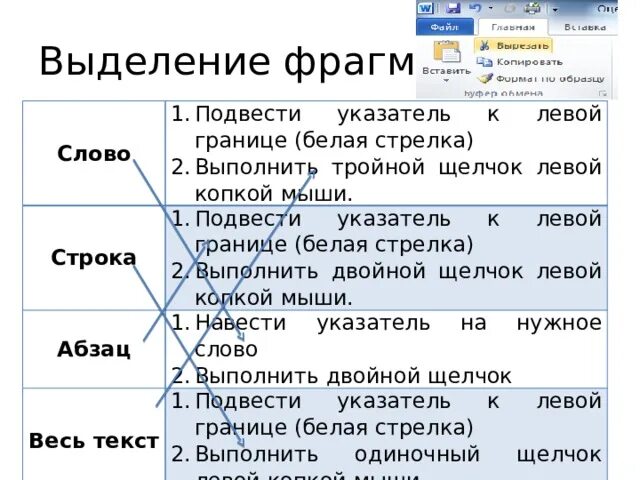Click text Выполнить двойной щелчок левой

[398, 271]
